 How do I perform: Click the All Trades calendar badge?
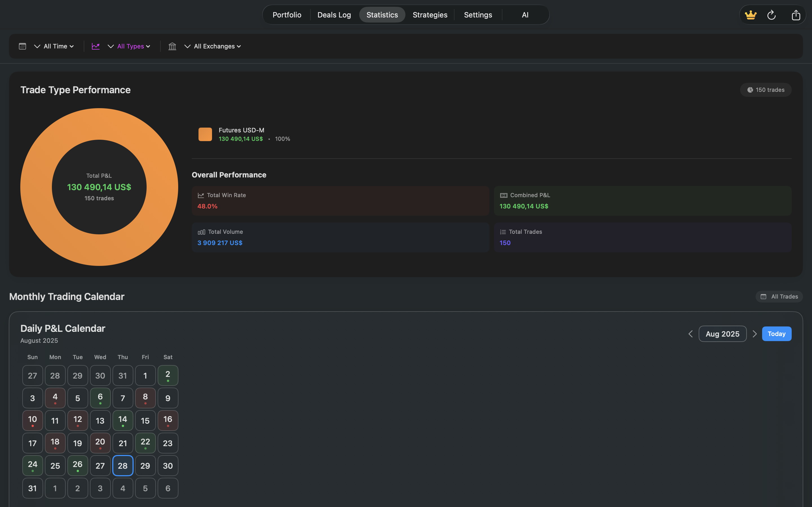click(x=779, y=296)
